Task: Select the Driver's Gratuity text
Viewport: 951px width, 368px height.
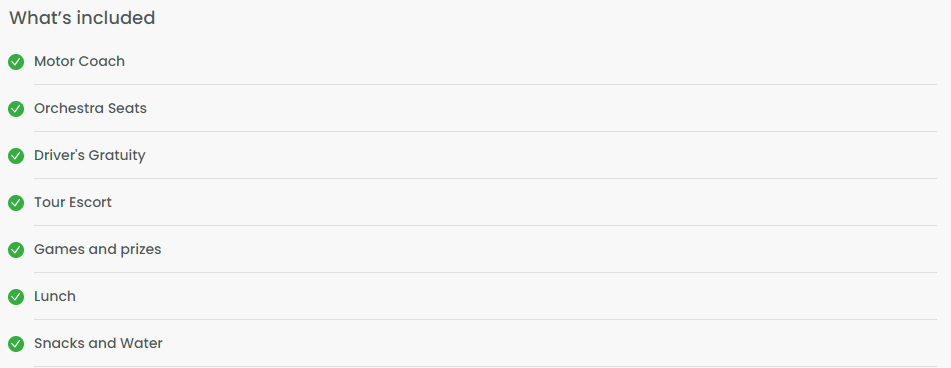Action: tap(90, 156)
